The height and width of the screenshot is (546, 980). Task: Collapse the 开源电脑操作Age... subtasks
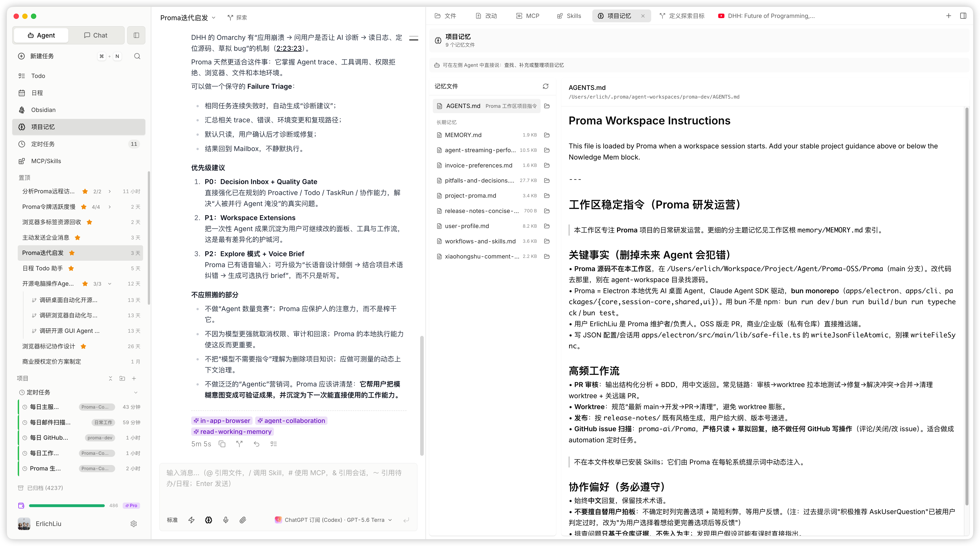tap(109, 284)
